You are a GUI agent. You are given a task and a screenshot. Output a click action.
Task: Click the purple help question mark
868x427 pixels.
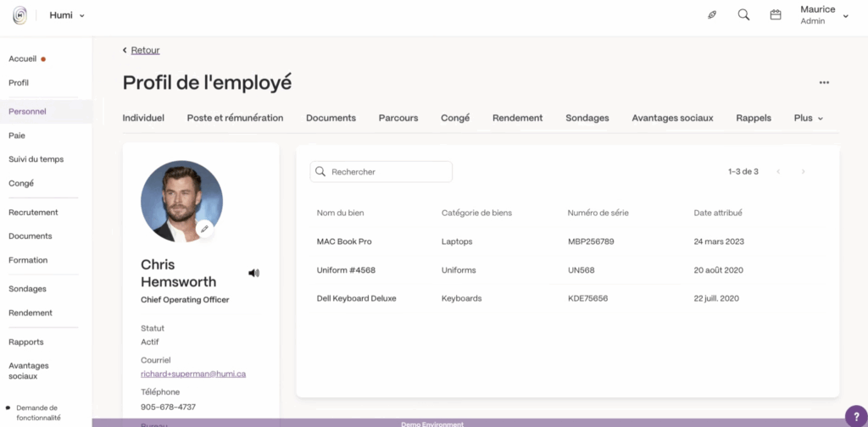[x=854, y=415]
